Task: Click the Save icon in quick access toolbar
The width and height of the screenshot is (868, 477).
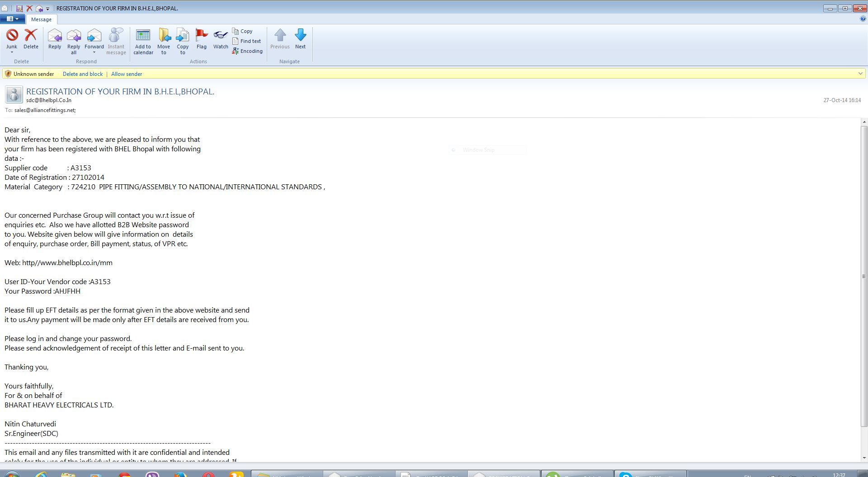Action: click(x=19, y=8)
